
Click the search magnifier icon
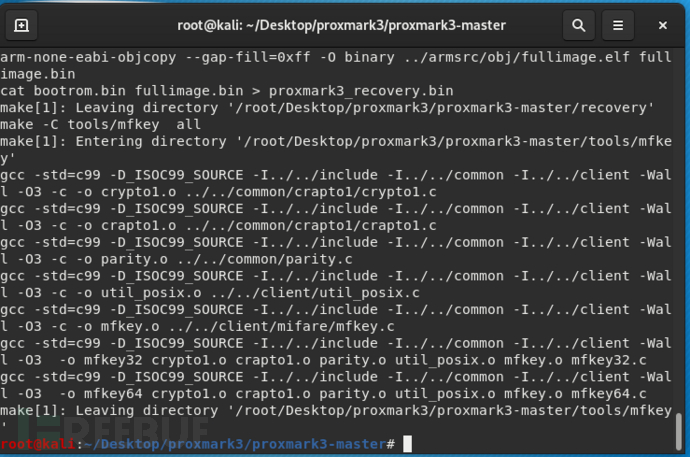(x=578, y=24)
